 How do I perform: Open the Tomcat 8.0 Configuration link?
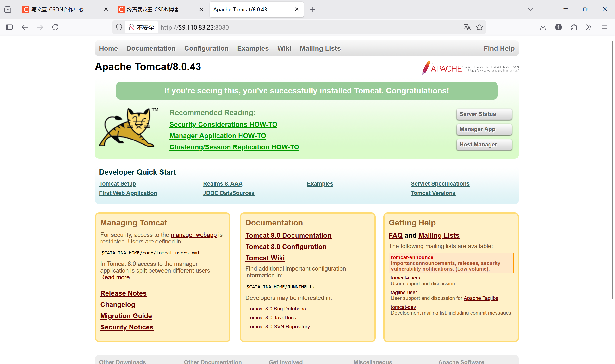(x=286, y=247)
